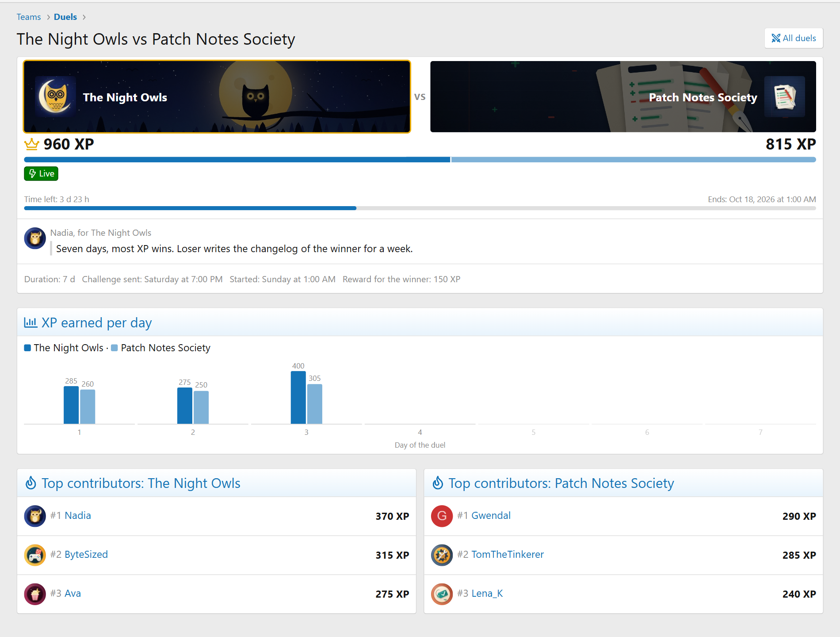Click the All duels button
This screenshot has height=637, width=840.
coord(794,38)
